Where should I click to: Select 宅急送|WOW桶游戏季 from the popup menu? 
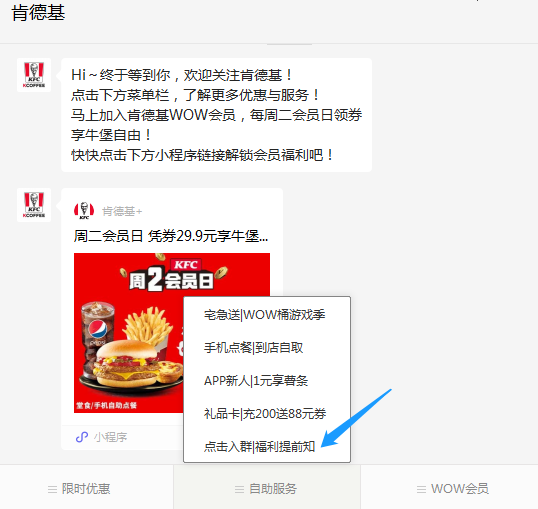point(267,315)
